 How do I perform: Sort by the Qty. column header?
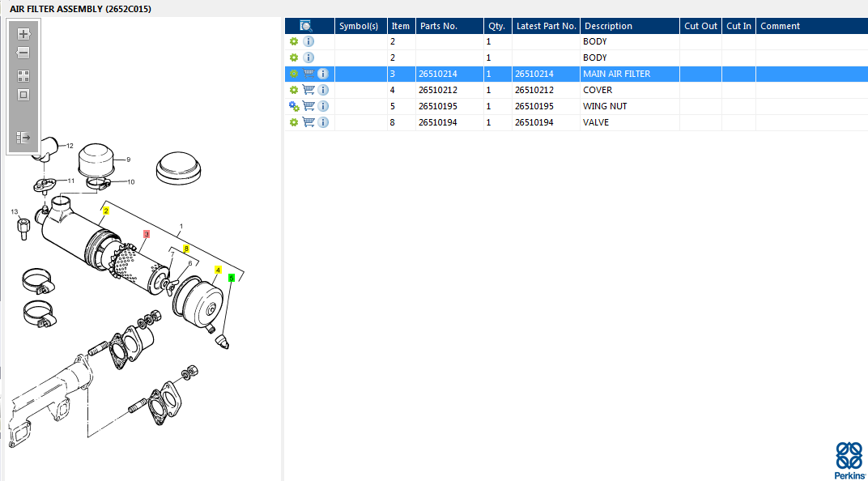pos(496,26)
